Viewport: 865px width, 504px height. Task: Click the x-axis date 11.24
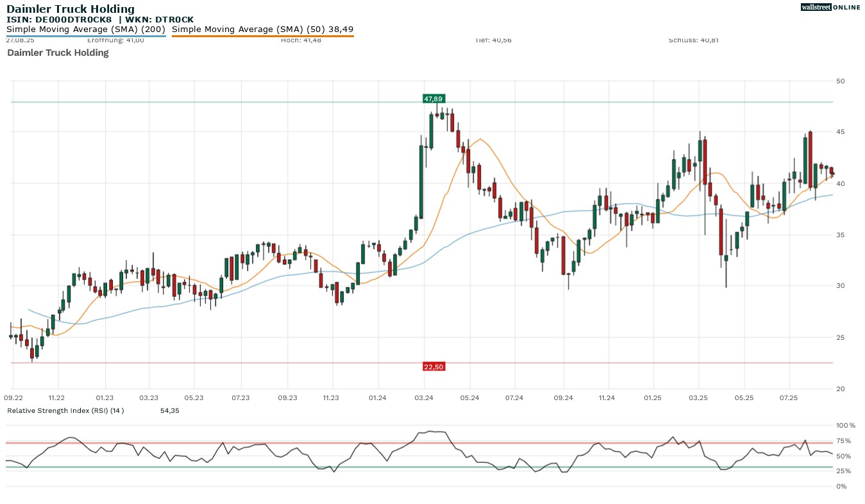pyautogui.click(x=606, y=398)
